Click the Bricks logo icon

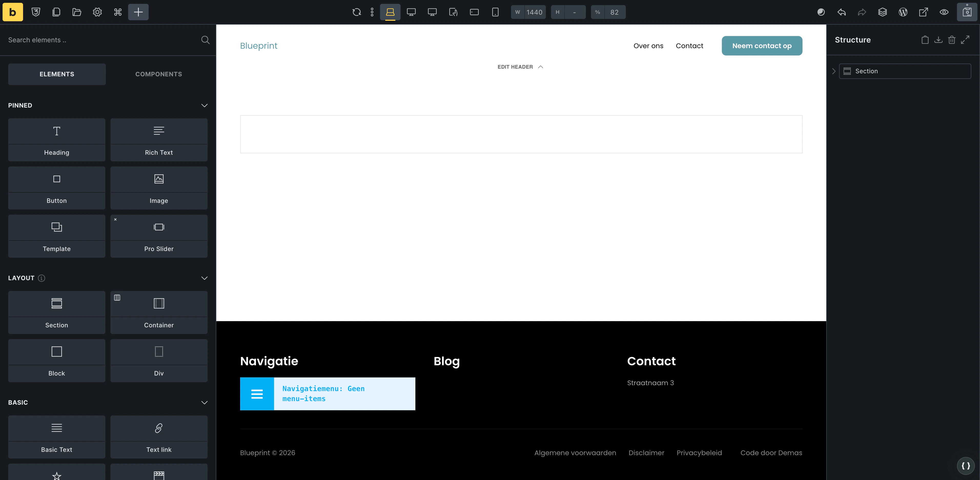pyautogui.click(x=13, y=12)
